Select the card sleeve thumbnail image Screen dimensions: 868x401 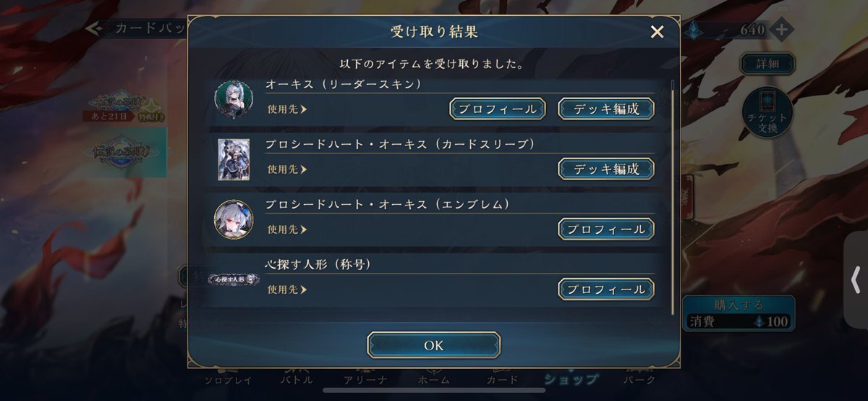[234, 159]
